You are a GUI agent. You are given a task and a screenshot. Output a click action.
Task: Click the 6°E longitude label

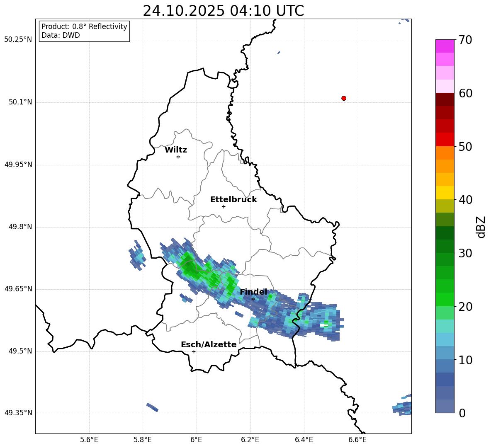point(196,440)
